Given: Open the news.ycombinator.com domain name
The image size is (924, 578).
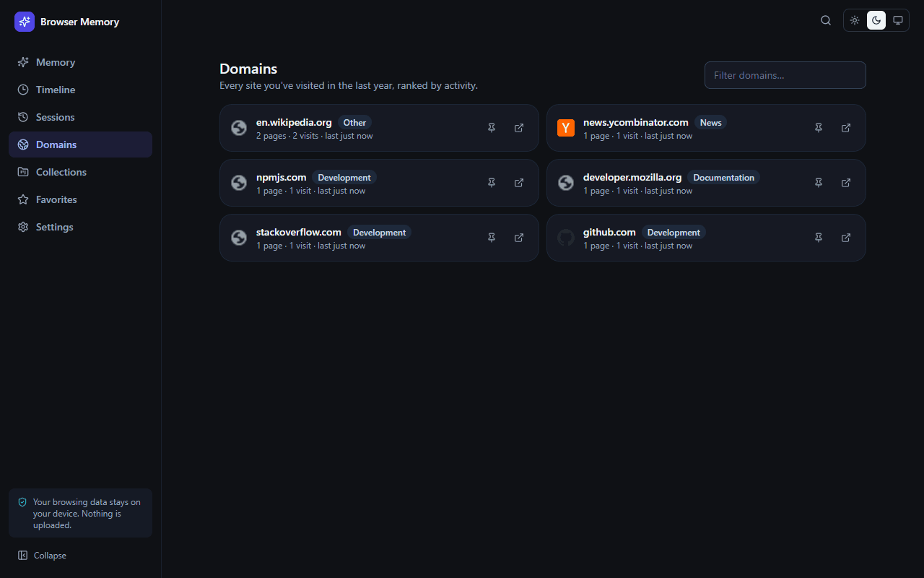Looking at the screenshot, I should 636,122.
